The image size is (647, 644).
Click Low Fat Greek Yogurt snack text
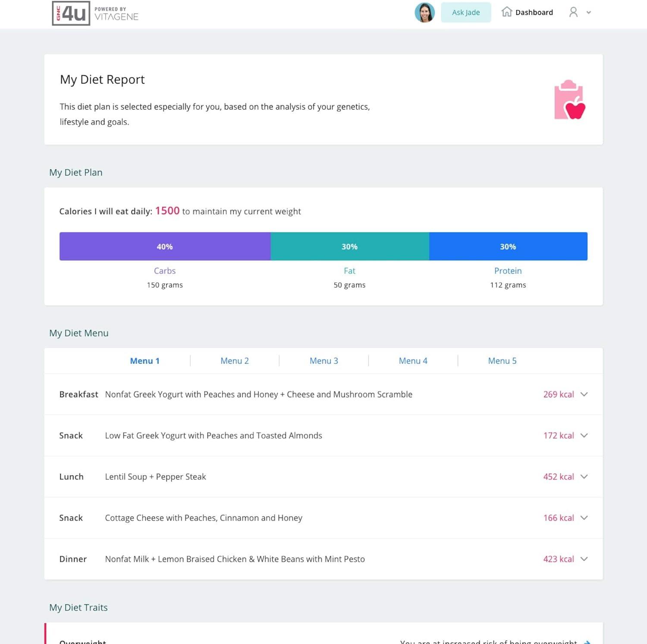point(214,436)
